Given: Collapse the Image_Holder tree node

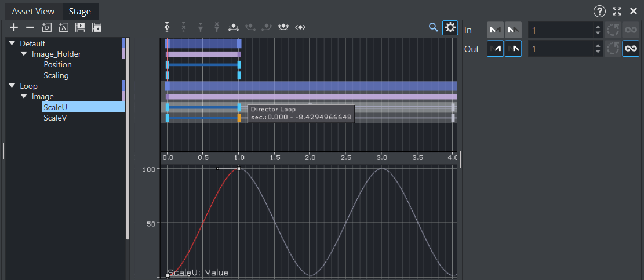Looking at the screenshot, I should coord(24,54).
